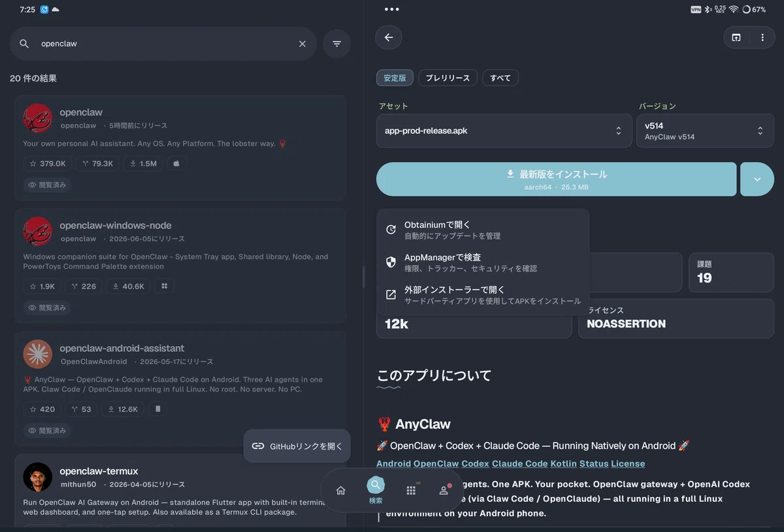Follow the Kotlin badge link
This screenshot has width=784, height=532.
pos(563,463)
